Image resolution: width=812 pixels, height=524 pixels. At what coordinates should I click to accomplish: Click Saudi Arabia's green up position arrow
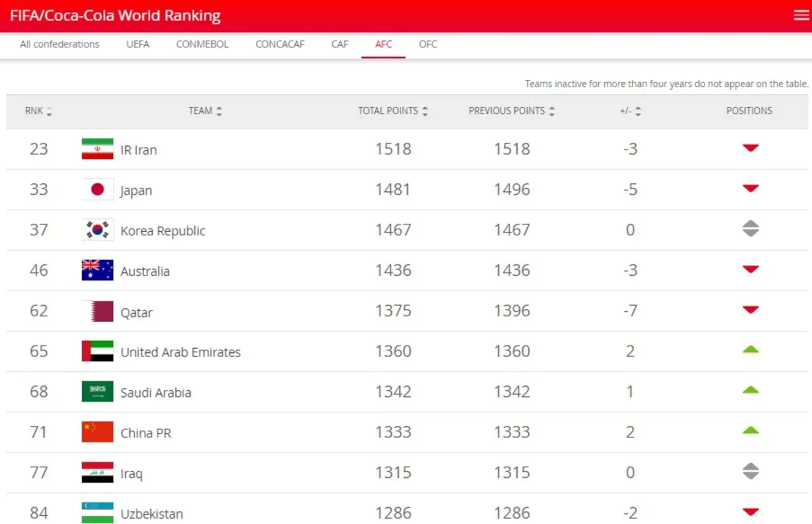coord(750,390)
